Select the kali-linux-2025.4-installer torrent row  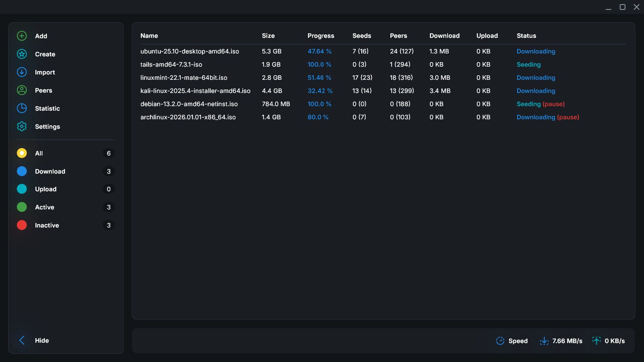coord(196,90)
